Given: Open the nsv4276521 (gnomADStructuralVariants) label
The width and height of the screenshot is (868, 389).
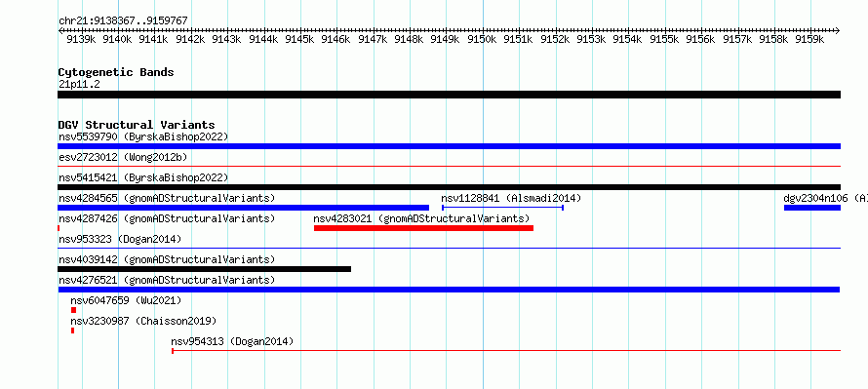Looking at the screenshot, I should (x=167, y=280).
